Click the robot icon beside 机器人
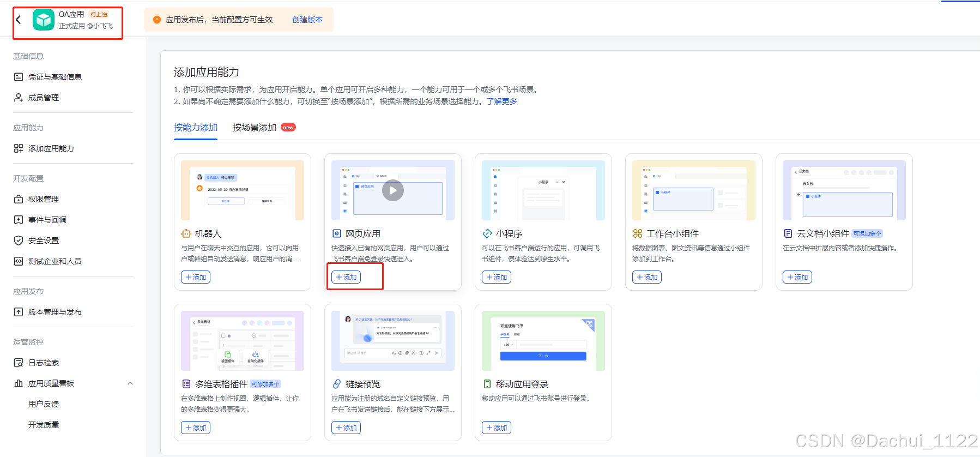The image size is (980, 457). coord(186,233)
